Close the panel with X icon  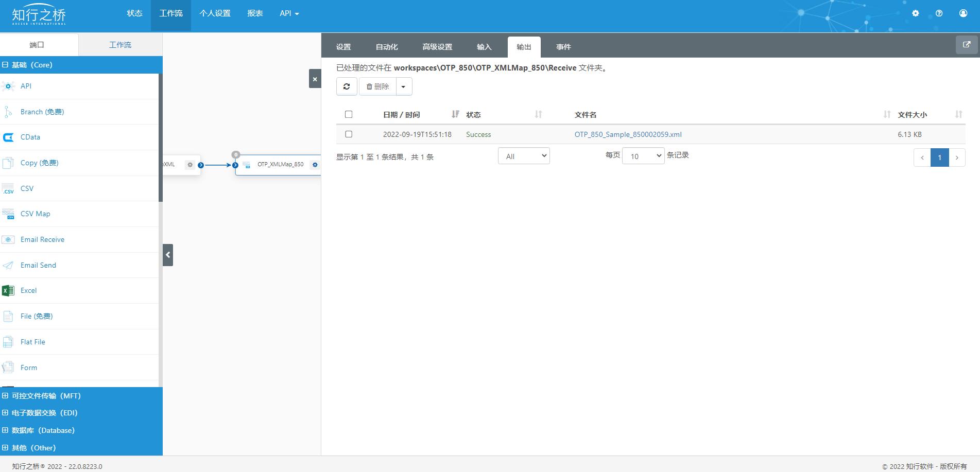pos(315,79)
